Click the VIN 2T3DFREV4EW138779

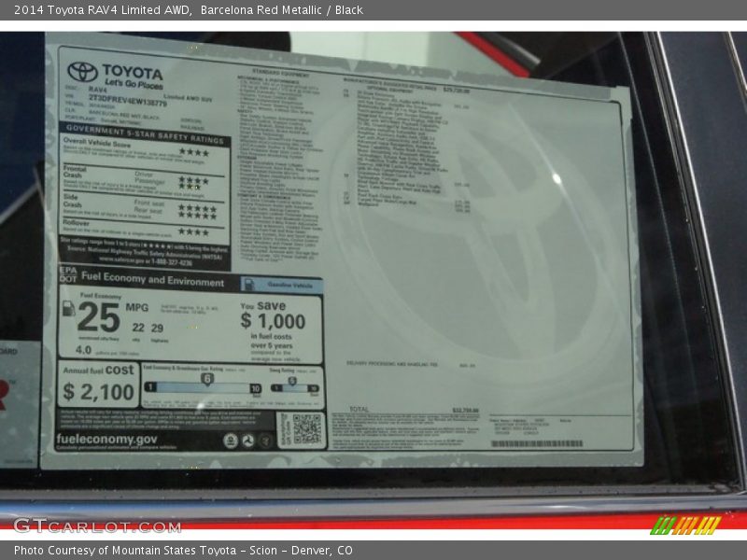click(x=128, y=100)
